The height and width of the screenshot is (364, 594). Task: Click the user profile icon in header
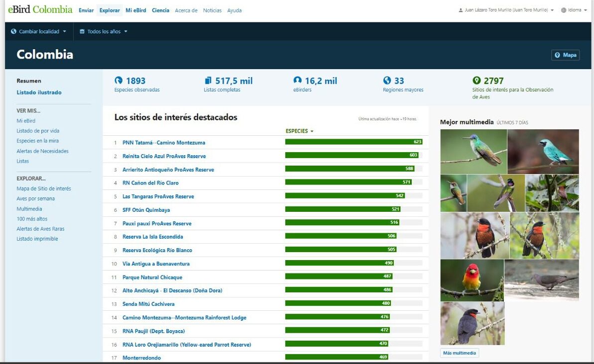(x=461, y=10)
